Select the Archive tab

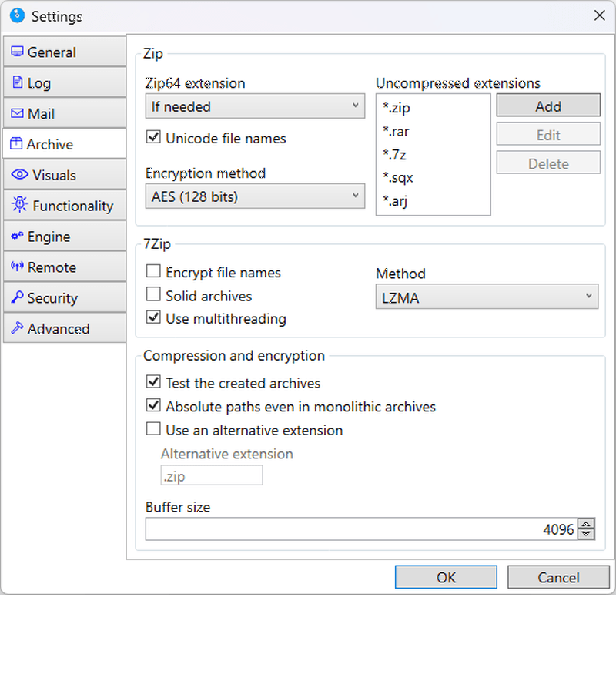[65, 143]
